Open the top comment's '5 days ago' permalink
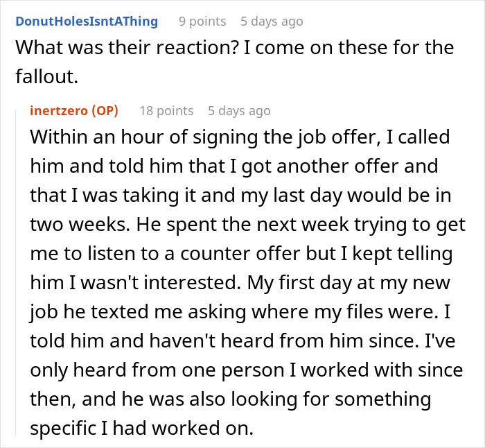Screen dimensions: 485x448 pos(272,21)
